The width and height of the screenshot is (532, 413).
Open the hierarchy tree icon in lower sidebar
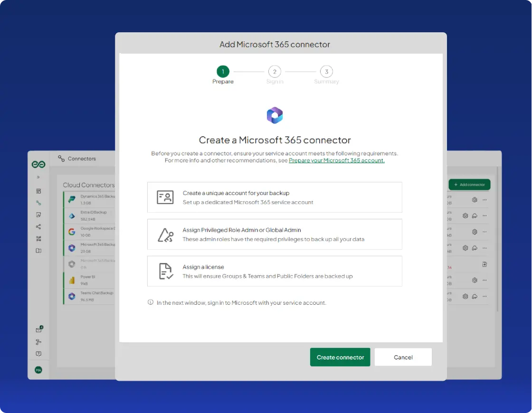(38, 342)
